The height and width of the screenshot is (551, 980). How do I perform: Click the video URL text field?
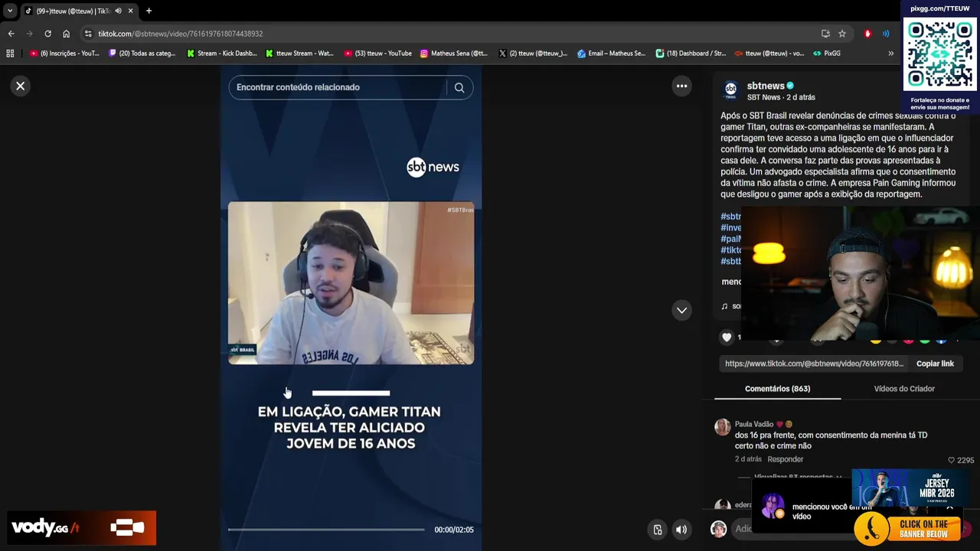click(x=815, y=364)
